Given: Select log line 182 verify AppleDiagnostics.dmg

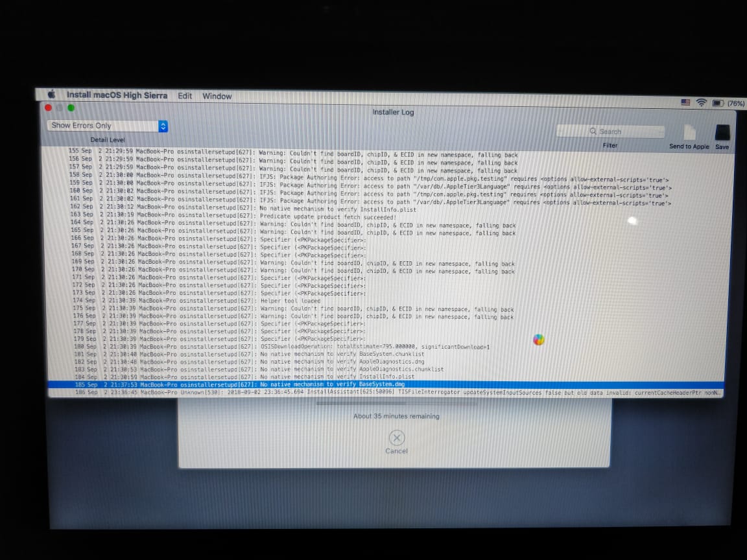Looking at the screenshot, I should pyautogui.click(x=386, y=362).
